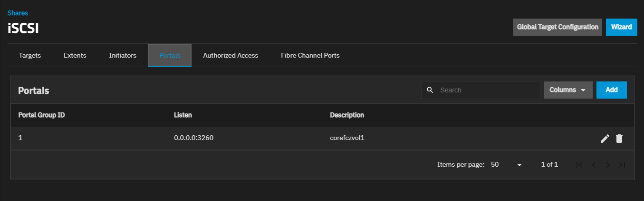Launch the iSCSI Wizard

[x=621, y=27]
